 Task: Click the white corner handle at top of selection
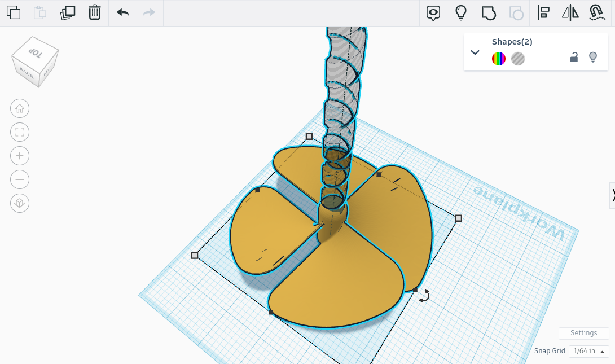(309, 137)
